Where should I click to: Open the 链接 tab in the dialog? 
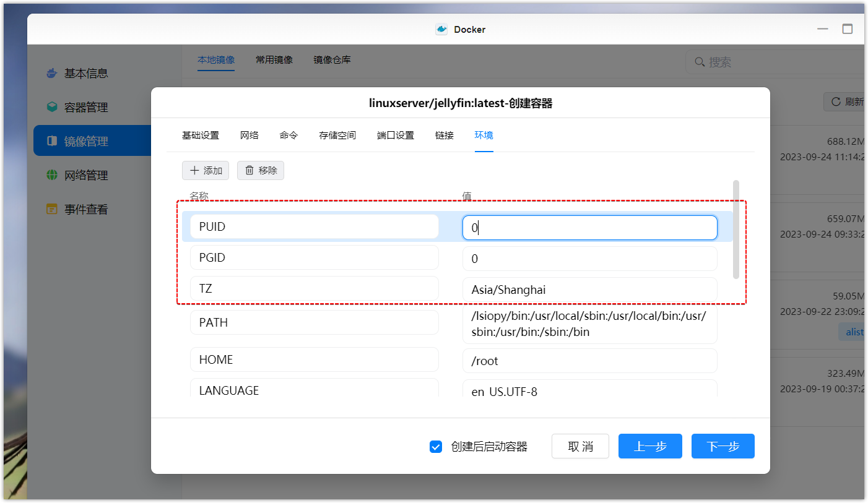(445, 135)
